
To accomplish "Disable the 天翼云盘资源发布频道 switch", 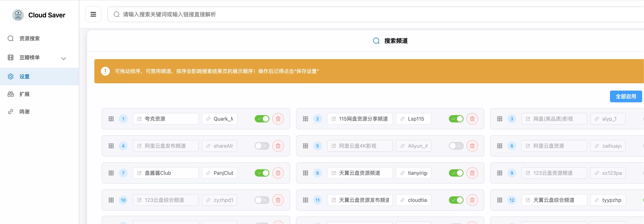I will click(x=456, y=200).
